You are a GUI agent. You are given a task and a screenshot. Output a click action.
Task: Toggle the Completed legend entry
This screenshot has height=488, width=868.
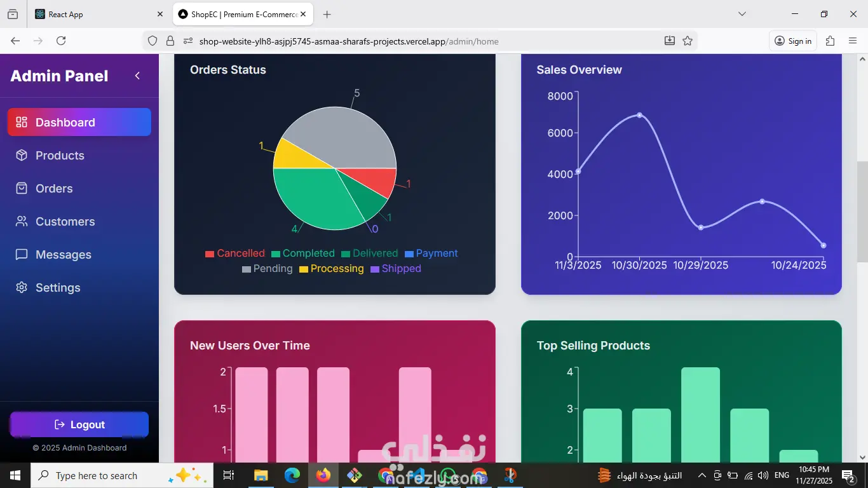click(x=303, y=254)
